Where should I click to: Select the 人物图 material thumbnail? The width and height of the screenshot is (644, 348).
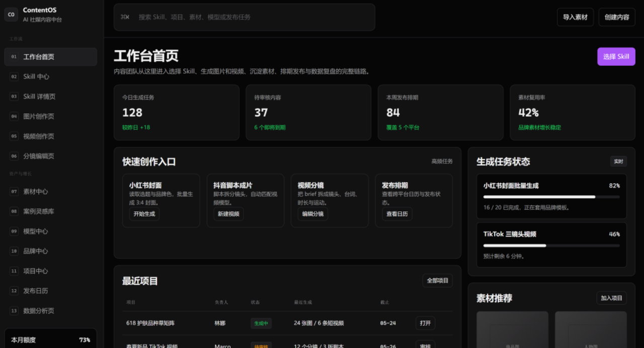point(591,329)
